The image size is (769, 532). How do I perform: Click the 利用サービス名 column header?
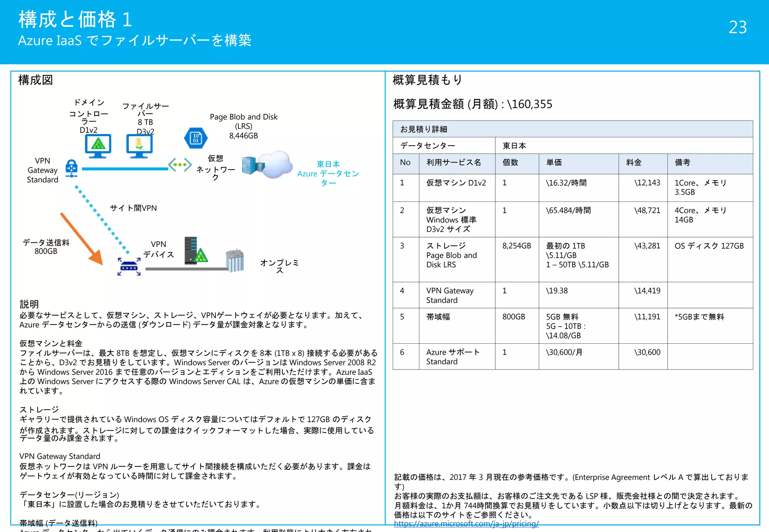pyautogui.click(x=457, y=164)
